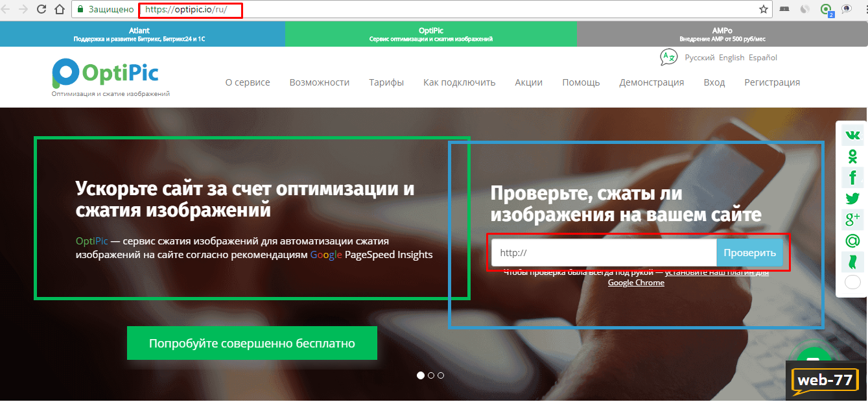Click the OptiPic logo
Image resolution: width=868 pixels, height=402 pixels.
tap(105, 73)
